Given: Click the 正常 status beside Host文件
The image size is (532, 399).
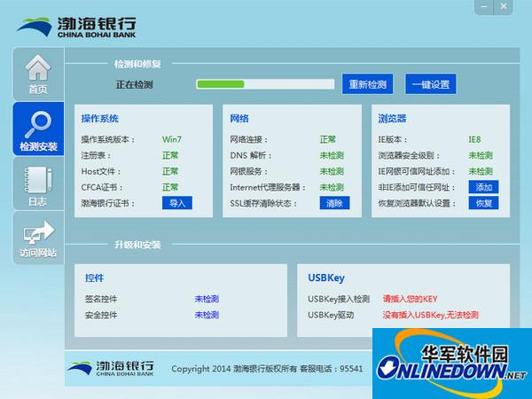Looking at the screenshot, I should click(x=170, y=171).
